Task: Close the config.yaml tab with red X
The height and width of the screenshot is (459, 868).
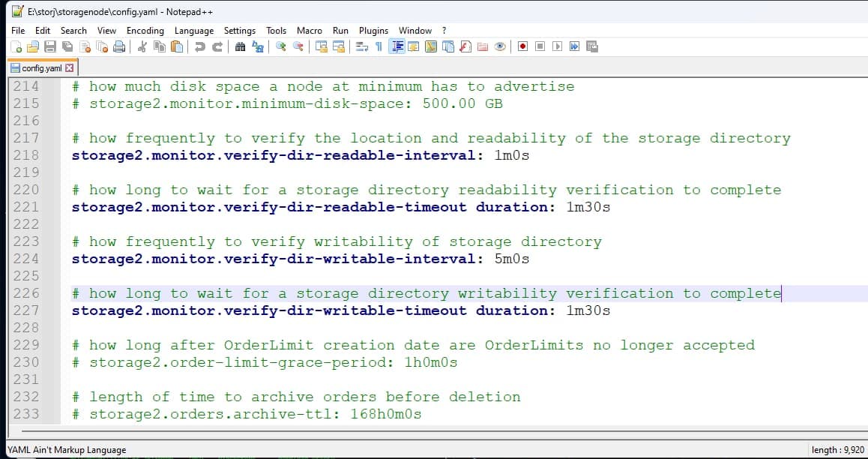Action: coord(69,68)
